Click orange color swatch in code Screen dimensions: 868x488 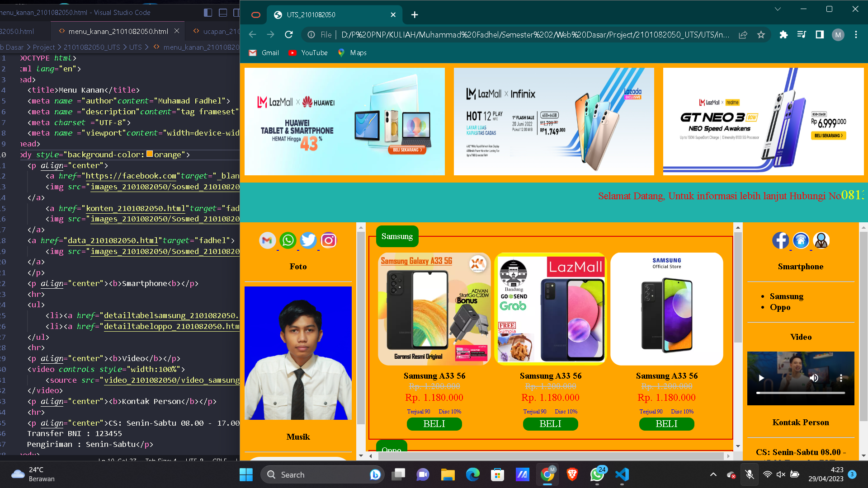point(150,154)
